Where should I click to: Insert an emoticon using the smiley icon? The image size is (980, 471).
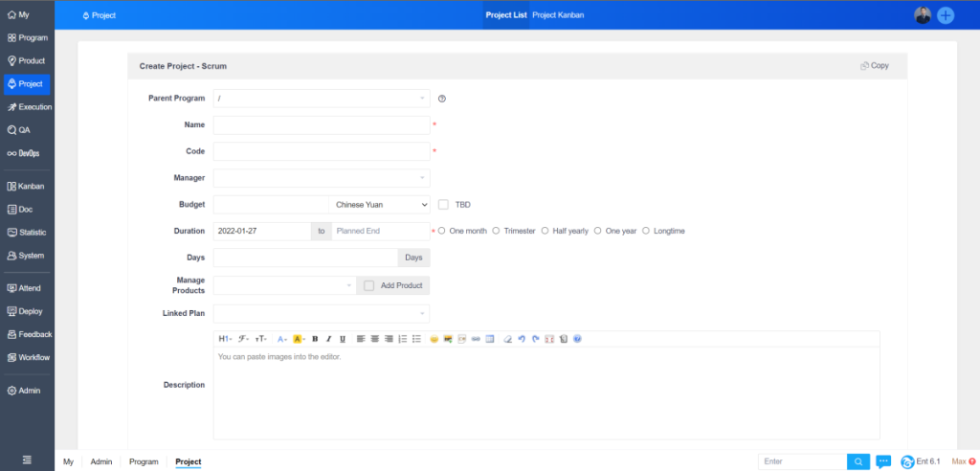434,339
